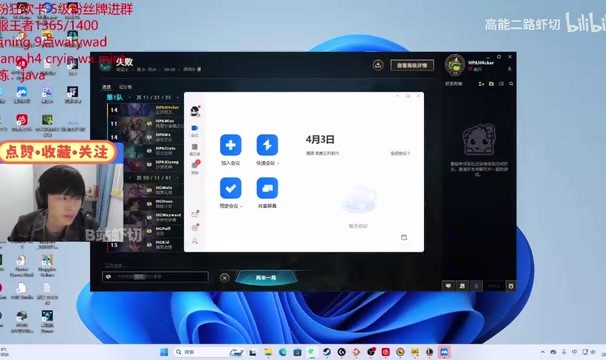
Task: Expand the Schedule Meeting dropdown arrow
Action: pos(241,206)
